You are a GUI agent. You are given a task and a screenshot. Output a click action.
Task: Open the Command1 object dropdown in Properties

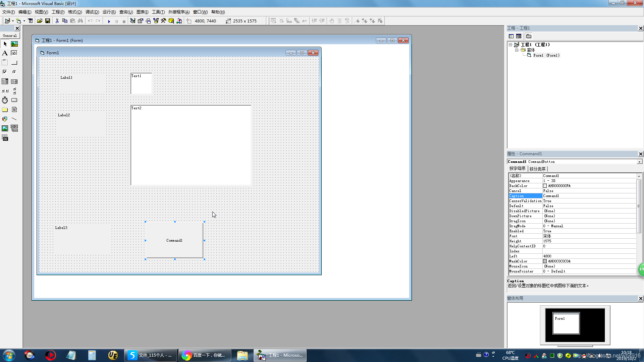[639, 162]
